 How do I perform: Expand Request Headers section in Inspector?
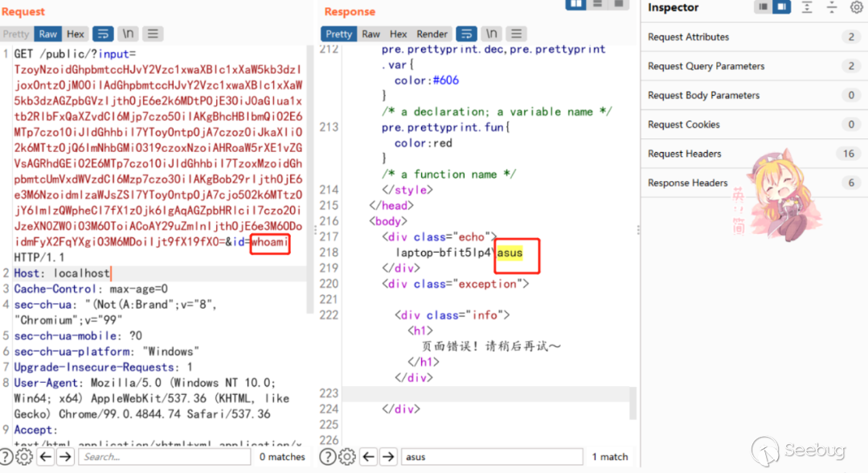point(685,154)
